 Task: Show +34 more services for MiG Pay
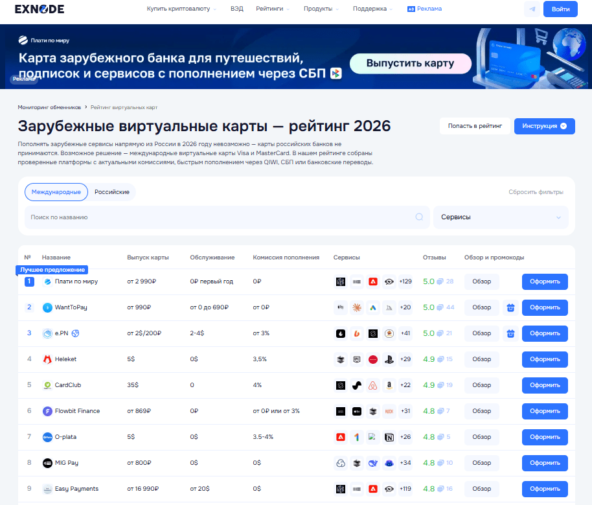[x=405, y=463]
